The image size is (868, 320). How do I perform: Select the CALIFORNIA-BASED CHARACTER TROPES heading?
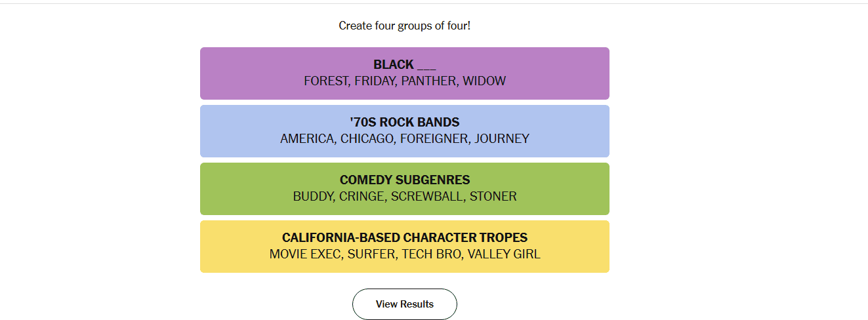click(404, 237)
